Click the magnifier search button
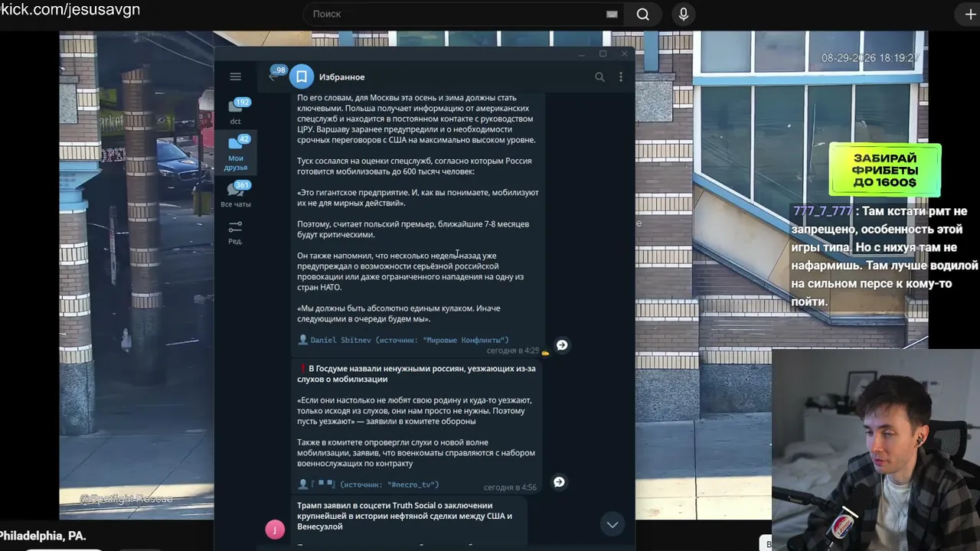 click(643, 14)
